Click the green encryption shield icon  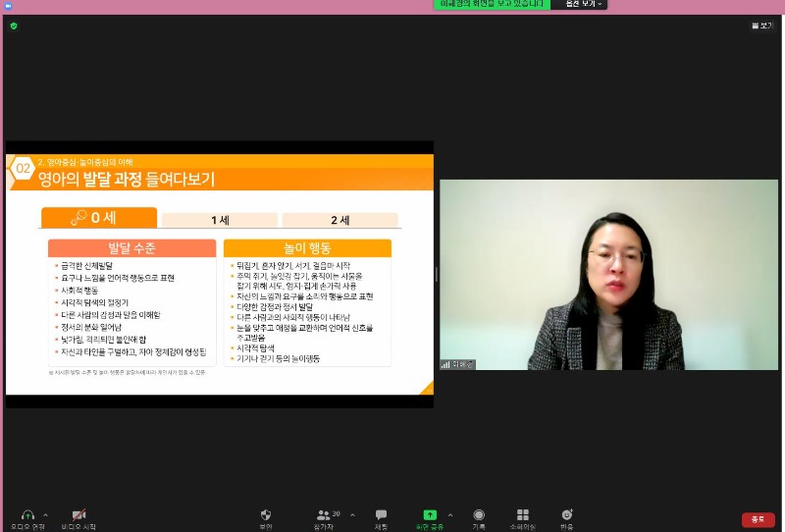click(14, 26)
